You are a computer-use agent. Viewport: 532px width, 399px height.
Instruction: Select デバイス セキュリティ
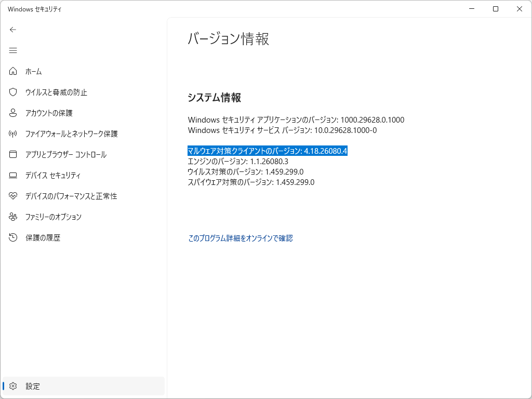[84, 176]
